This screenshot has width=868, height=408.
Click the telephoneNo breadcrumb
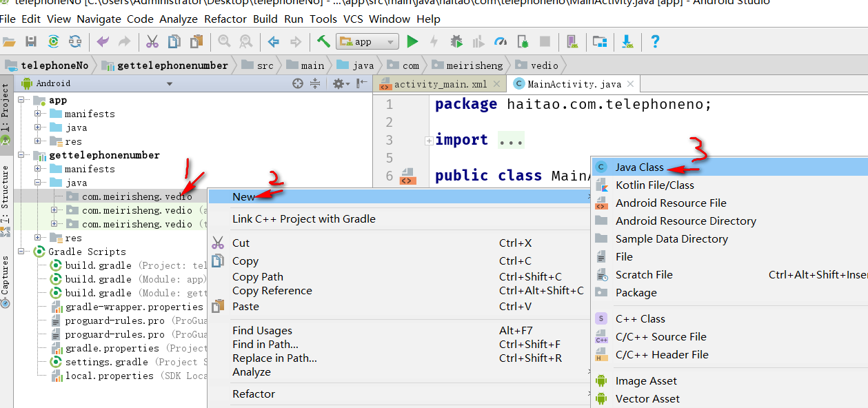pos(47,65)
